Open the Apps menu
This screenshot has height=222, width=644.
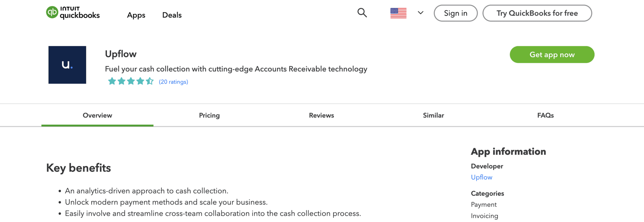(136, 15)
